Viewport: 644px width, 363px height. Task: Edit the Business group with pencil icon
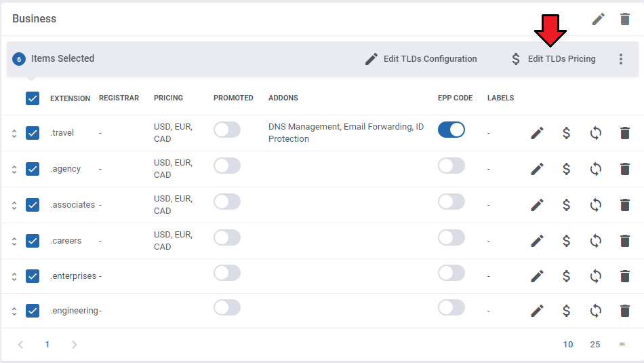[598, 19]
